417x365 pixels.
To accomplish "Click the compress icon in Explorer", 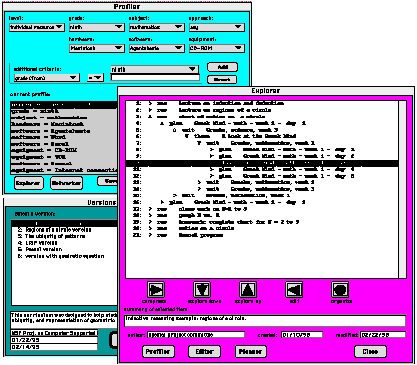I will [x=156, y=289].
